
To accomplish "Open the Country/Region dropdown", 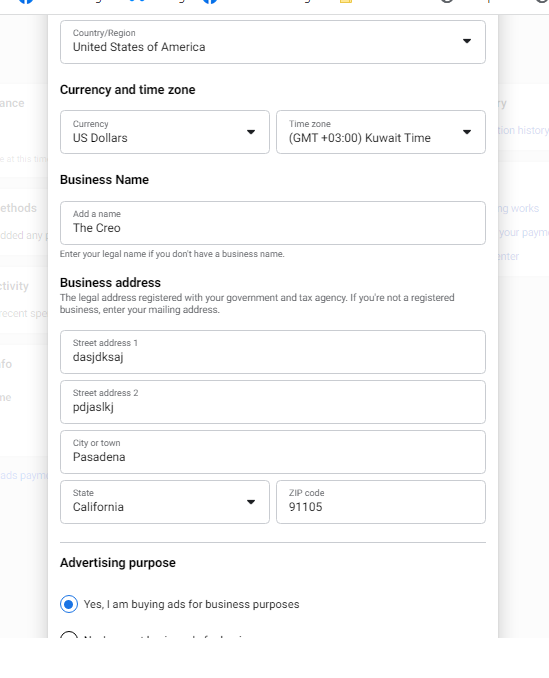I will coord(273,42).
